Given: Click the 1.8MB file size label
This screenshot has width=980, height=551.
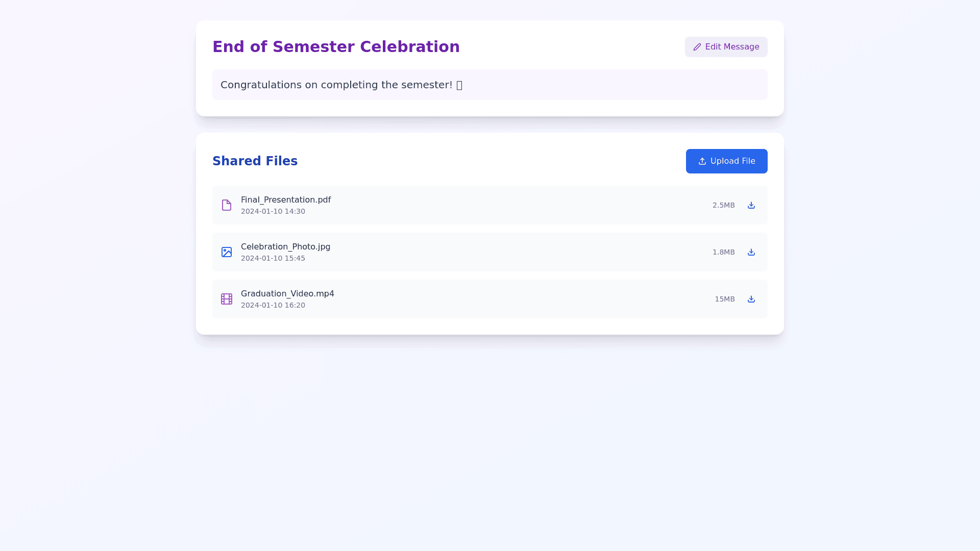Looking at the screenshot, I should coord(723,252).
